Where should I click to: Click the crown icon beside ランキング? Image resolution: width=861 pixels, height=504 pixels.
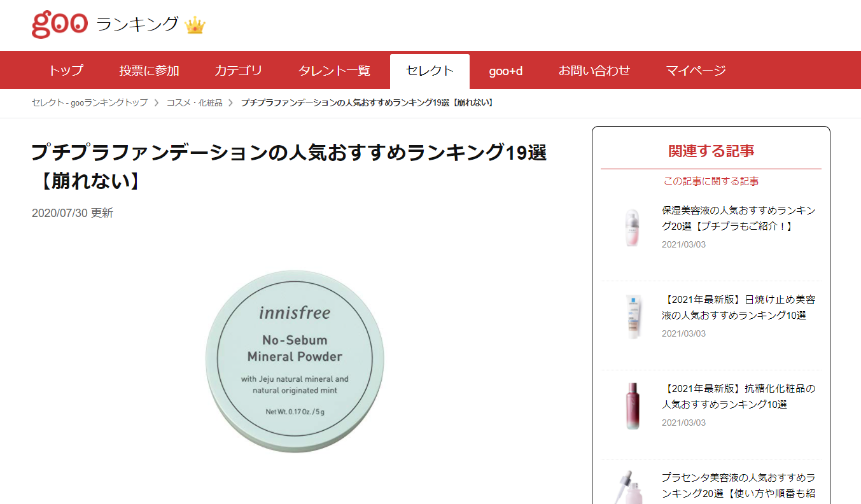(195, 26)
